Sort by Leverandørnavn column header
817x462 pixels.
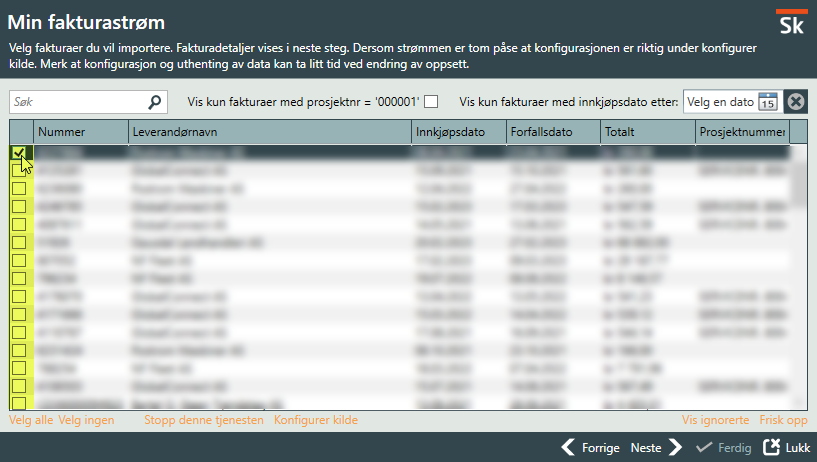[x=269, y=132]
